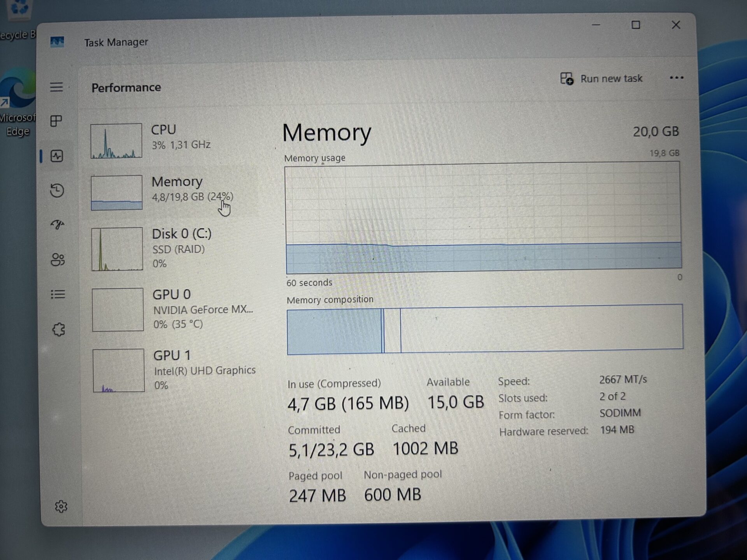Open the Startup apps page icon

pyautogui.click(x=58, y=224)
